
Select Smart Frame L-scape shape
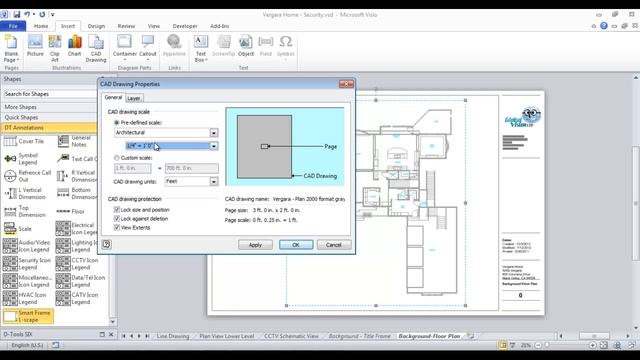pos(28,316)
